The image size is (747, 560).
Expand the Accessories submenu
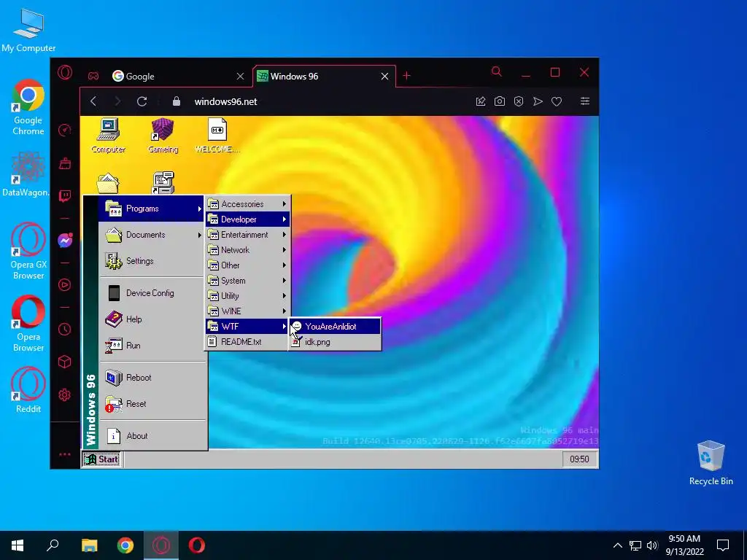[x=248, y=204]
